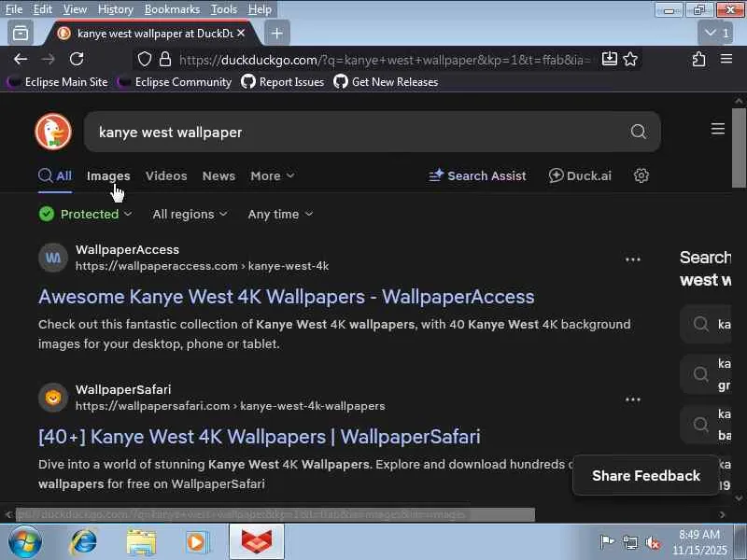Open the DuckDuckGo hamburger side menu
The image size is (747, 560).
click(718, 129)
